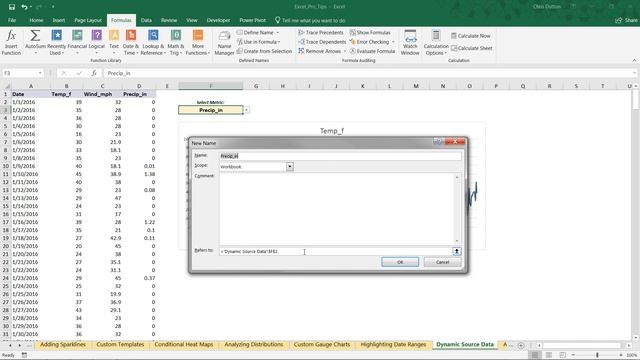Click Calculate Now
This screenshot has width=640, height=360.
click(x=471, y=36)
